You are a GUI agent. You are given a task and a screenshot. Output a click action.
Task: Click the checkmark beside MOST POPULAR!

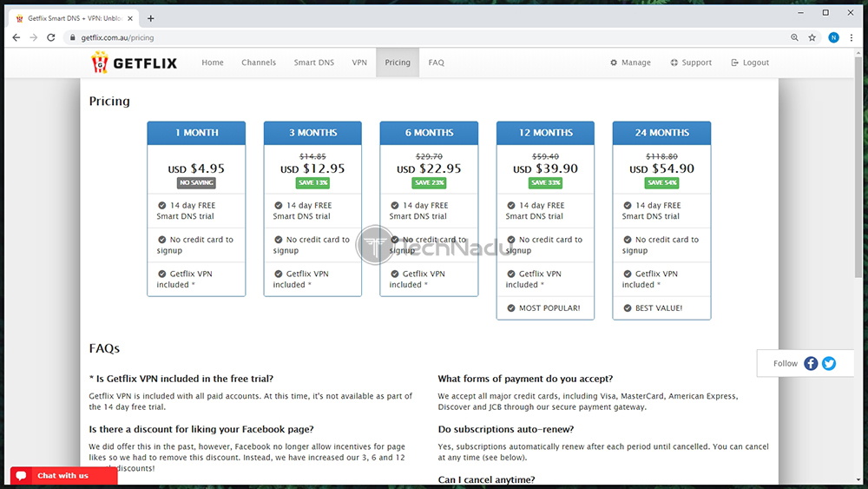click(511, 308)
